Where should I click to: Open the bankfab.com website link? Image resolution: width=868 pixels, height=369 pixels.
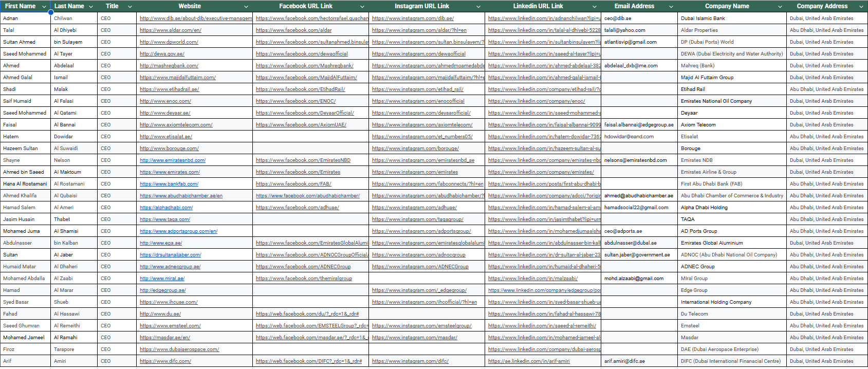point(169,184)
